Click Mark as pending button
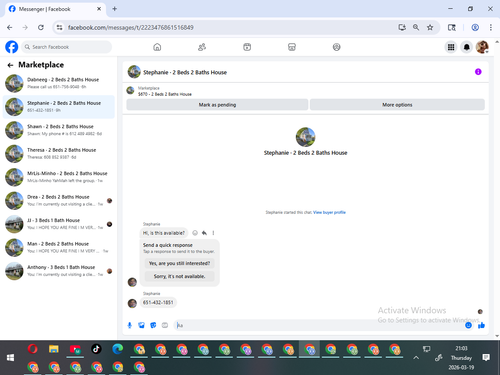 click(x=217, y=105)
